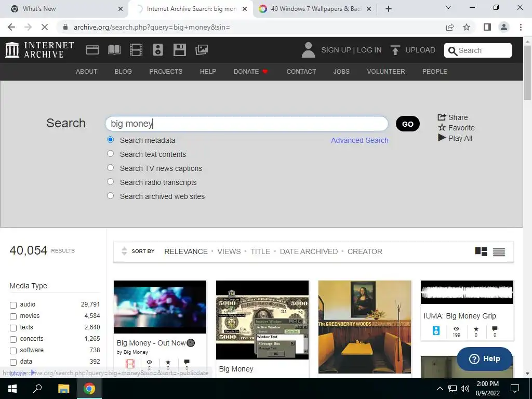Open the Images icon in navbar
The width and height of the screenshot is (532, 399).
tap(202, 50)
